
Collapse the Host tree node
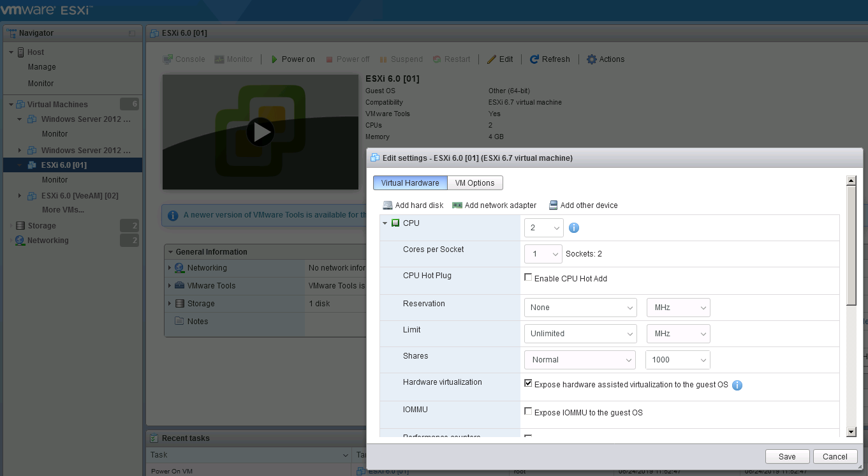coord(11,52)
